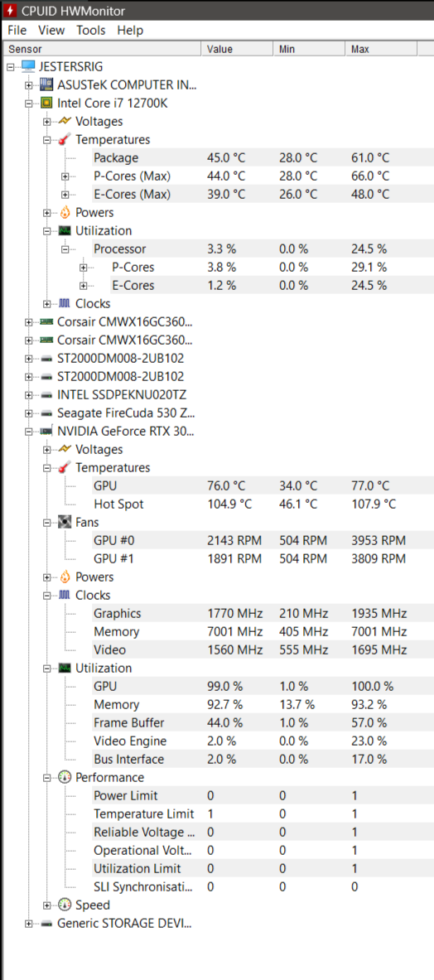Click the CPU Powers flame icon
434x980 pixels.
65,213
